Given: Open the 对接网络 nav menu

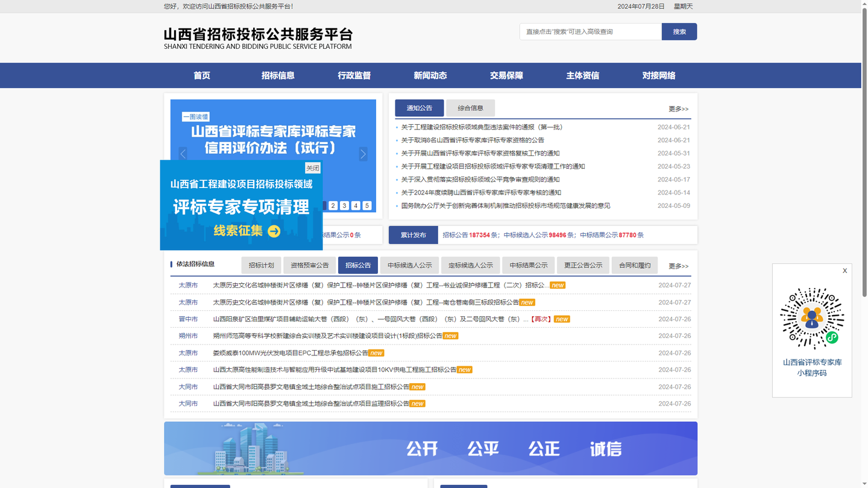Looking at the screenshot, I should (x=659, y=75).
